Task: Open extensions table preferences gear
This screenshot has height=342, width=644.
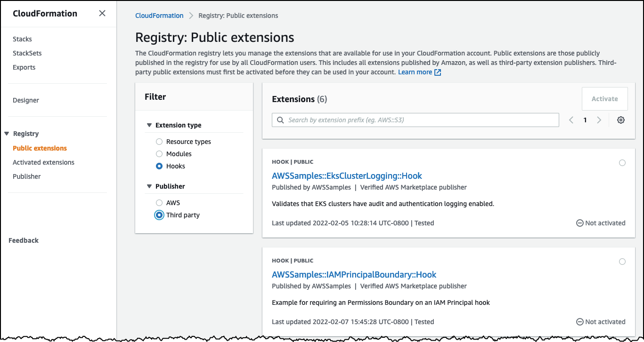Action: (621, 120)
